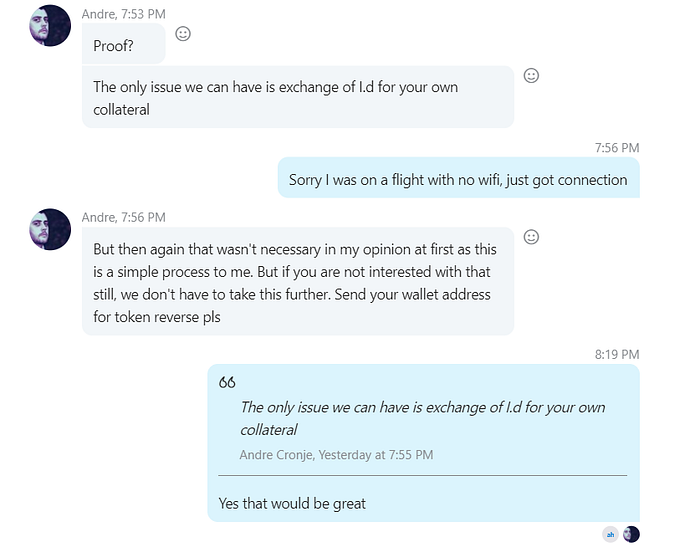
Task: Add reaction to the "Proof?" message
Action: pos(183,34)
